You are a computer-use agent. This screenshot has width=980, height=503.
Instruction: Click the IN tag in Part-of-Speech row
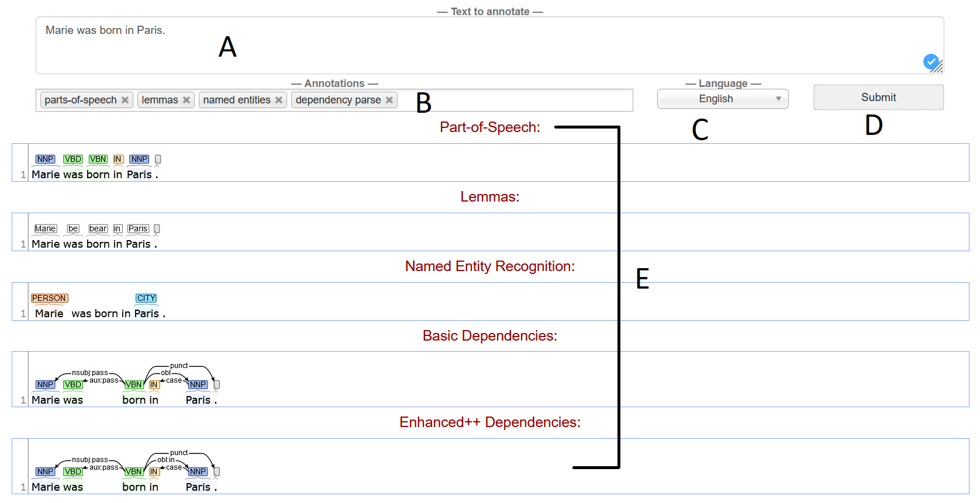click(118, 159)
